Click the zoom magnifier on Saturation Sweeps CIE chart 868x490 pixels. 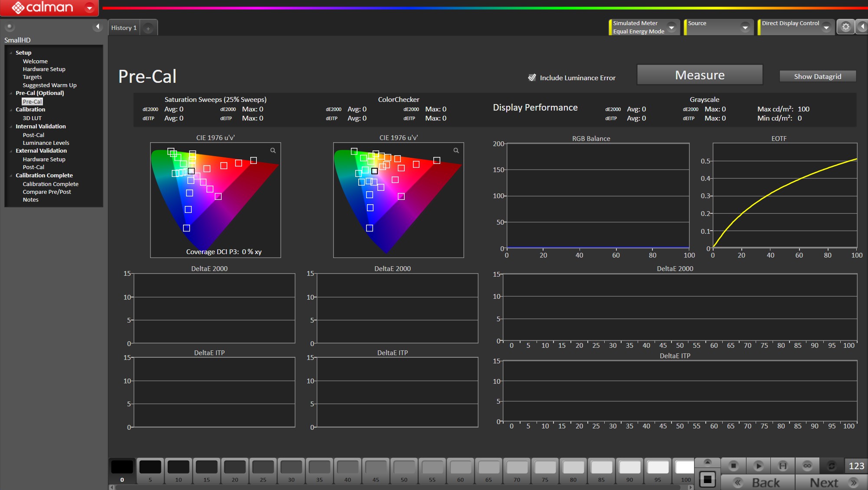tap(273, 150)
